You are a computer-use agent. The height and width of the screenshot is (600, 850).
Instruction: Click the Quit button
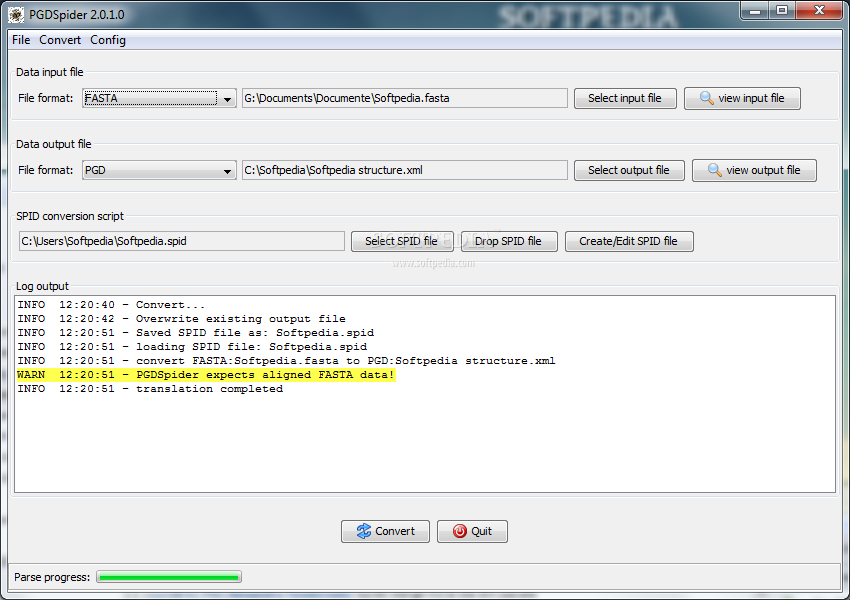click(x=472, y=531)
